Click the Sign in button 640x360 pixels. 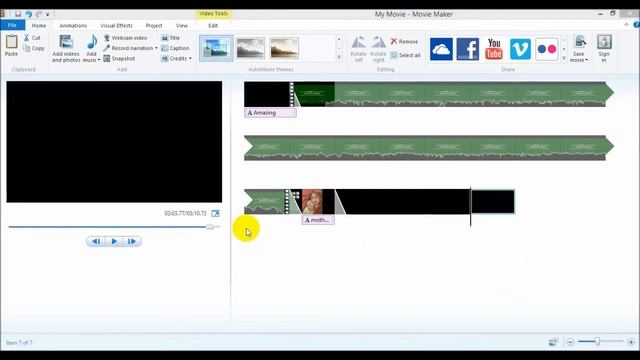click(604, 49)
